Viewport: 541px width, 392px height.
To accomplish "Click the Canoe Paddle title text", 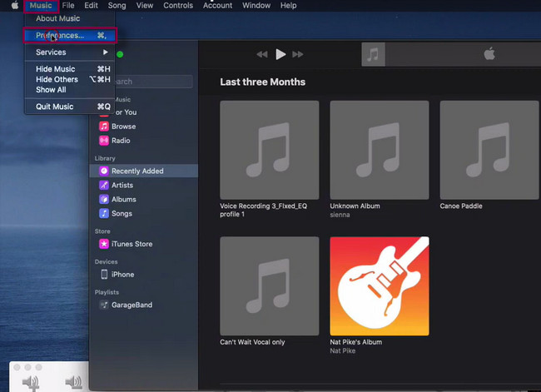I will click(461, 206).
